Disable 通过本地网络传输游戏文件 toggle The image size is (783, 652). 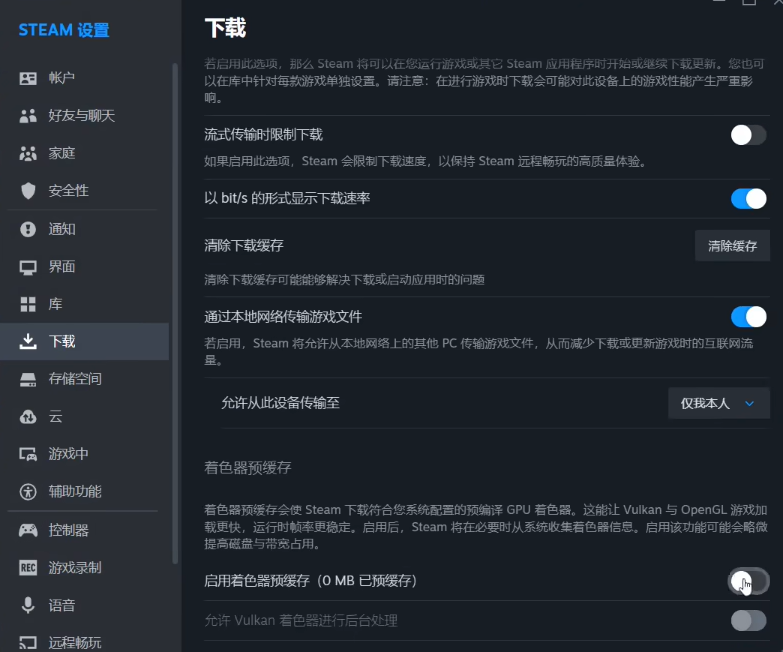(x=748, y=317)
